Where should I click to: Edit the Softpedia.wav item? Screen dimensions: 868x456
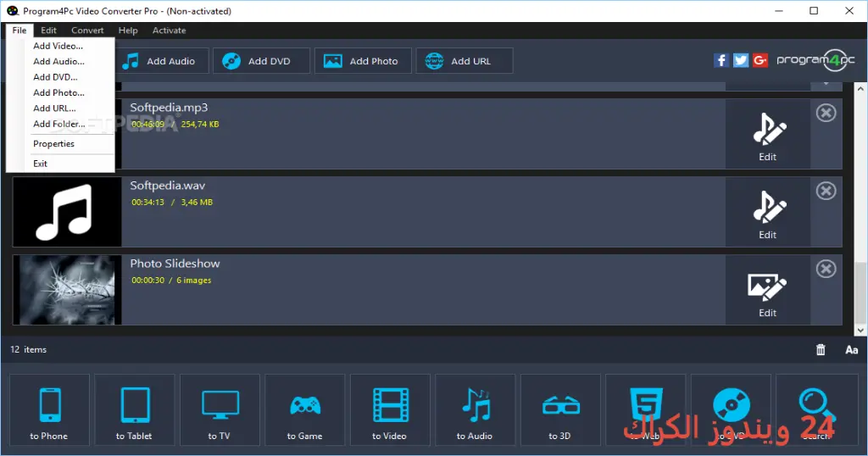tap(768, 213)
